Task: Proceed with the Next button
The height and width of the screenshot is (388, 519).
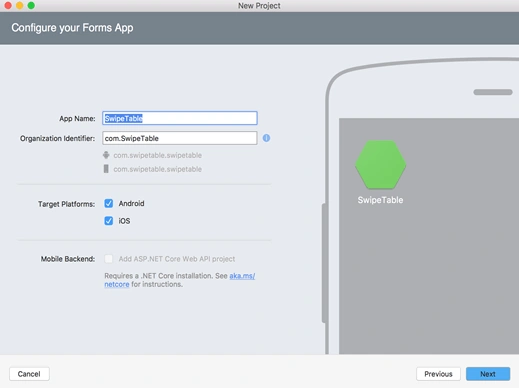Action: pyautogui.click(x=488, y=374)
